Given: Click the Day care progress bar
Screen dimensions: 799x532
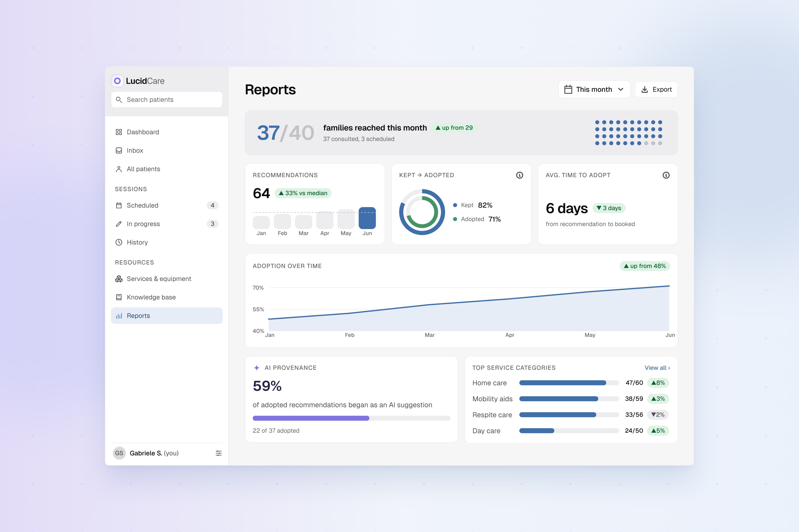Looking at the screenshot, I should pos(569,431).
